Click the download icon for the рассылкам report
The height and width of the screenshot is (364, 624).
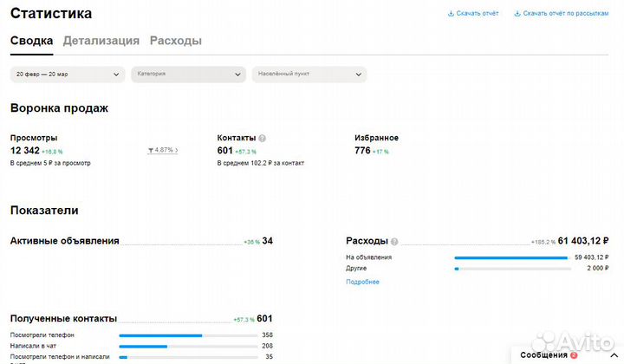coord(517,14)
